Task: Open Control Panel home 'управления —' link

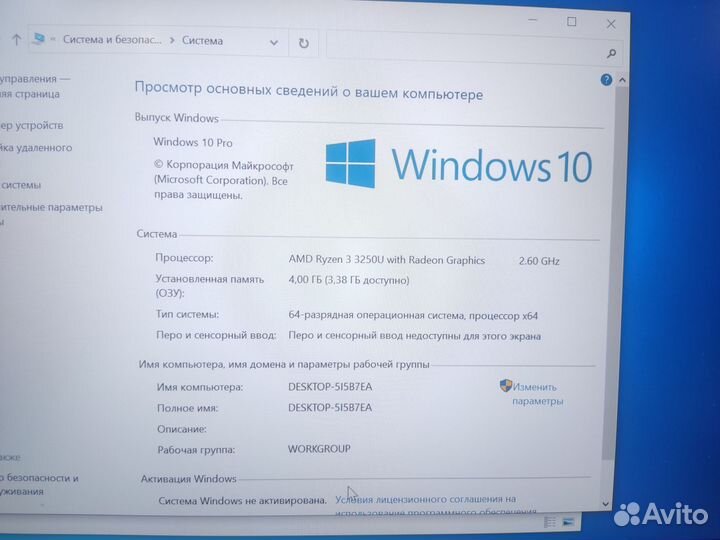Action: tap(35, 79)
